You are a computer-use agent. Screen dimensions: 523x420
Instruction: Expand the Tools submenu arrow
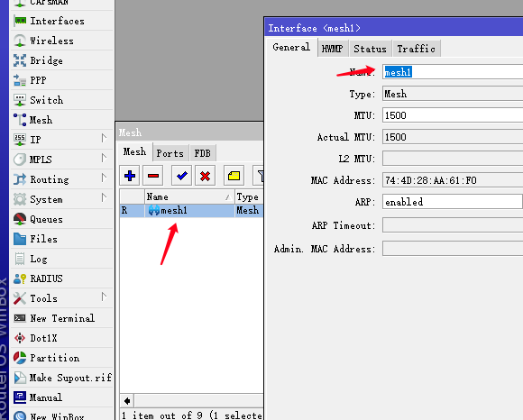pos(104,297)
